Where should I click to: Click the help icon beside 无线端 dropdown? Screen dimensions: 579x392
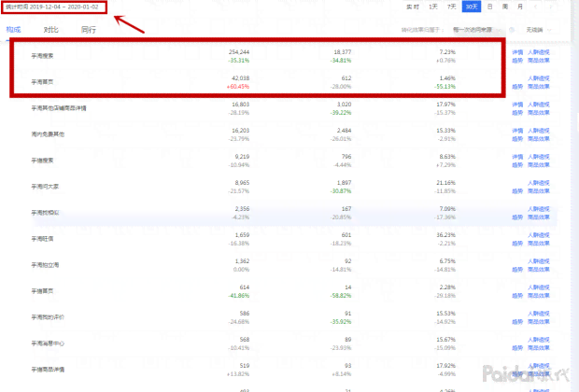pyautogui.click(x=512, y=30)
